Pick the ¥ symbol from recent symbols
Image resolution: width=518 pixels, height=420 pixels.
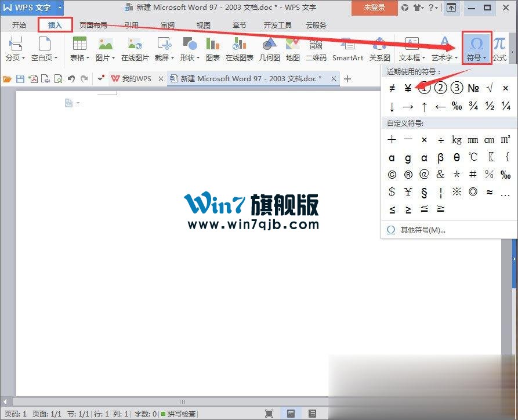pos(408,88)
